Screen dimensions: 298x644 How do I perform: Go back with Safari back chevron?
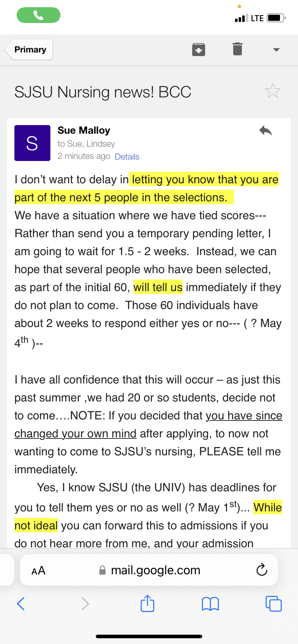point(21,604)
